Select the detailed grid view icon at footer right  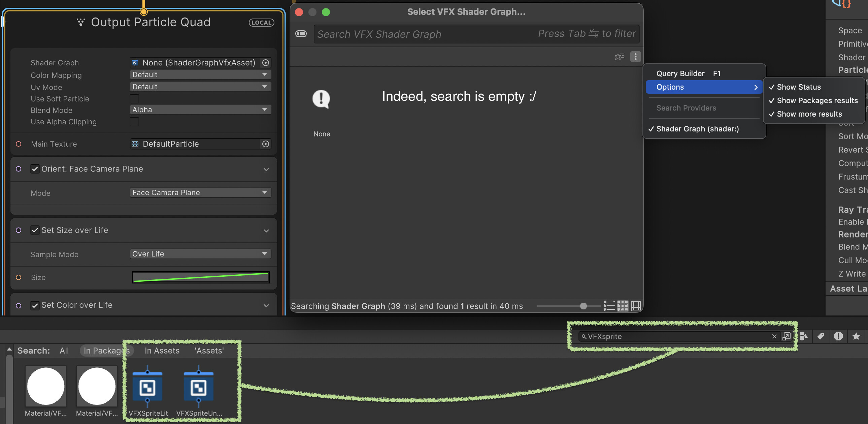click(x=635, y=306)
